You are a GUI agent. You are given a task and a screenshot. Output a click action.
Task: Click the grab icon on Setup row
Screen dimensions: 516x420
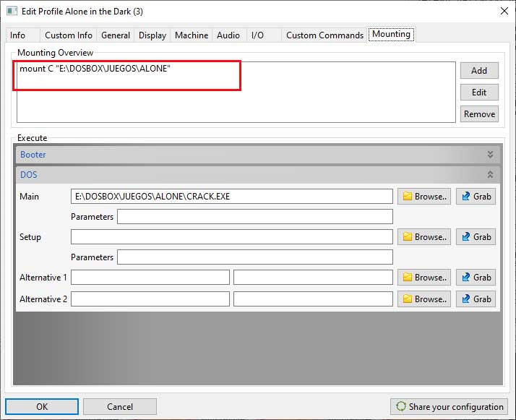click(466, 236)
